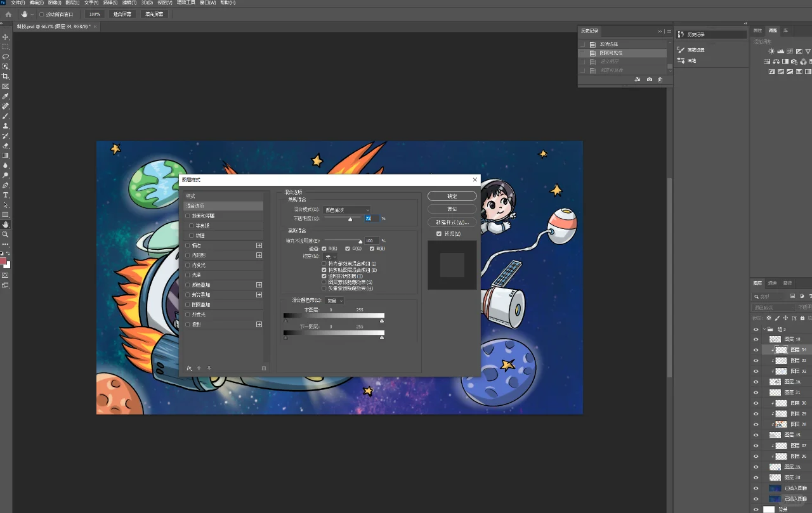Open the Knockout (挖空) dropdown
812x513 pixels.
pos(331,256)
